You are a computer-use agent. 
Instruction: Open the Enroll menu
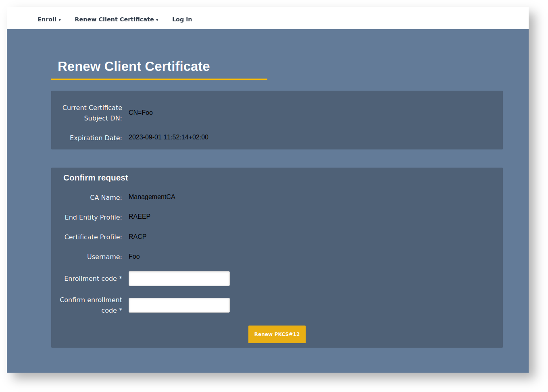point(47,19)
